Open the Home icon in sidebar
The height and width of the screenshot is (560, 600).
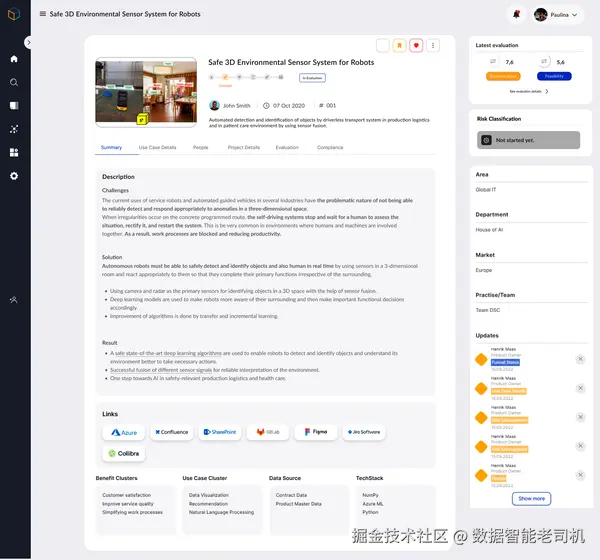click(x=14, y=59)
